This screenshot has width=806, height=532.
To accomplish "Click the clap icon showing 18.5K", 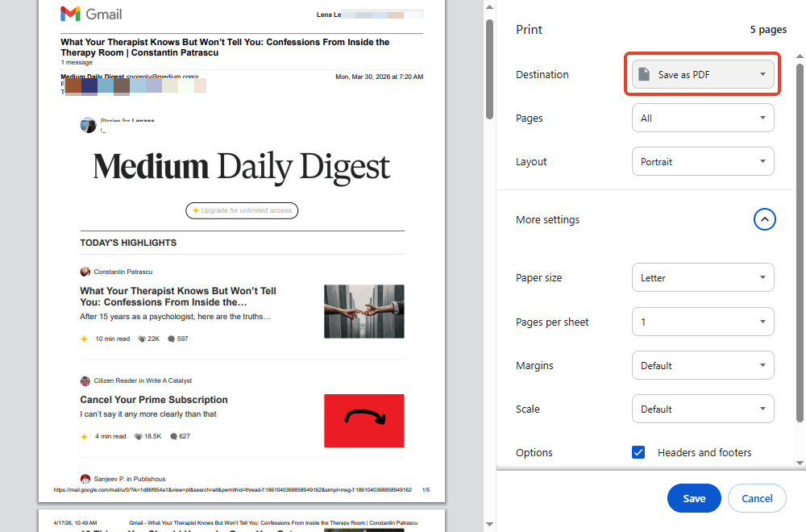I will [139, 436].
